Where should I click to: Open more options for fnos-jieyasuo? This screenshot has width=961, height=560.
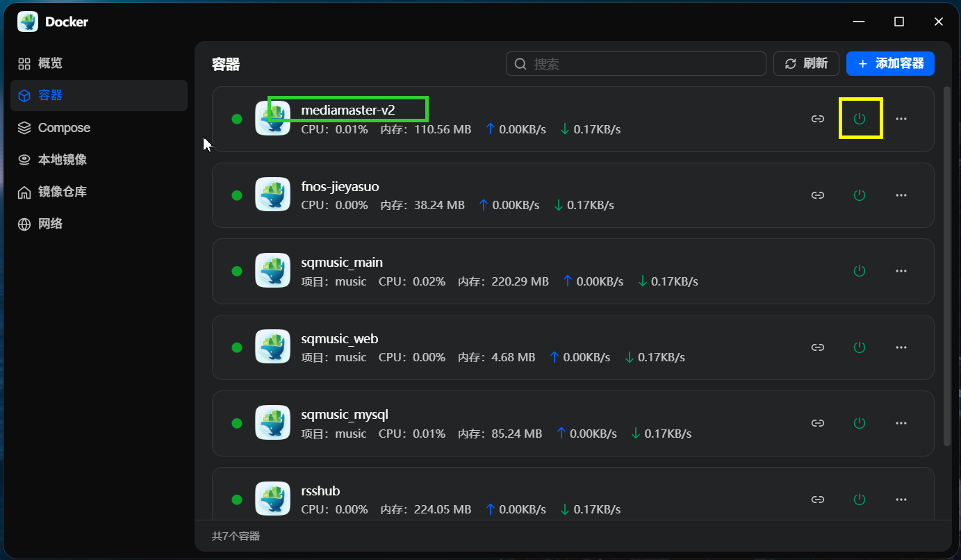(901, 195)
